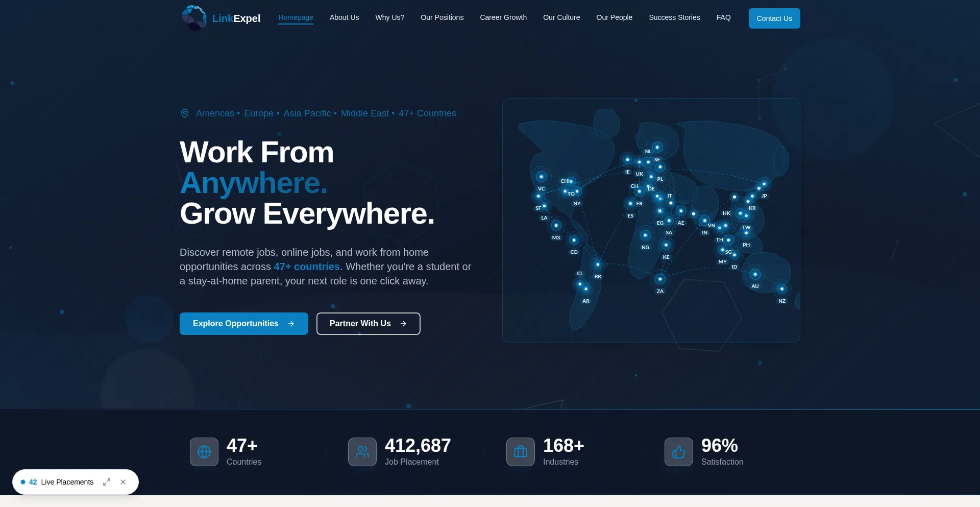Click the Asia Pacific region text

click(x=307, y=113)
